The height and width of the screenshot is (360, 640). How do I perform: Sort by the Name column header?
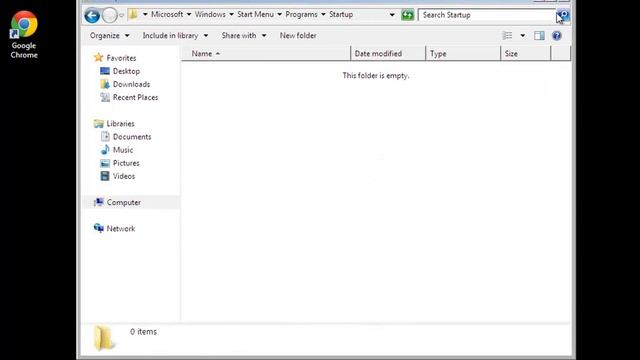click(266, 53)
